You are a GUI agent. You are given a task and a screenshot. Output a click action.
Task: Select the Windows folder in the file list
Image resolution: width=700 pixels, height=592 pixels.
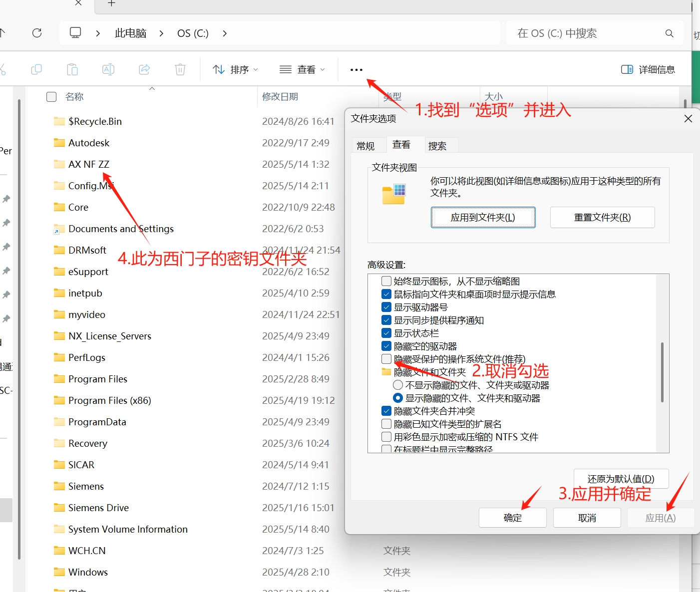pyautogui.click(x=87, y=572)
